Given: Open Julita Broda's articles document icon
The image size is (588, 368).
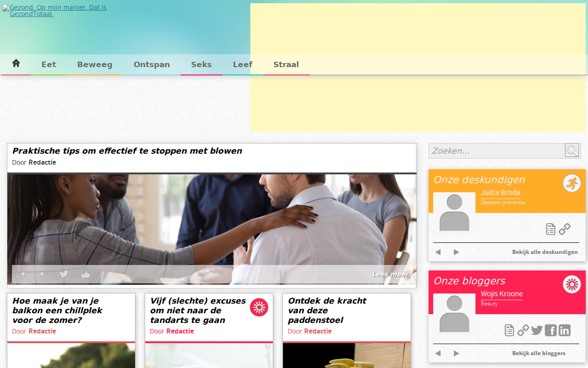Looking at the screenshot, I should [x=551, y=229].
